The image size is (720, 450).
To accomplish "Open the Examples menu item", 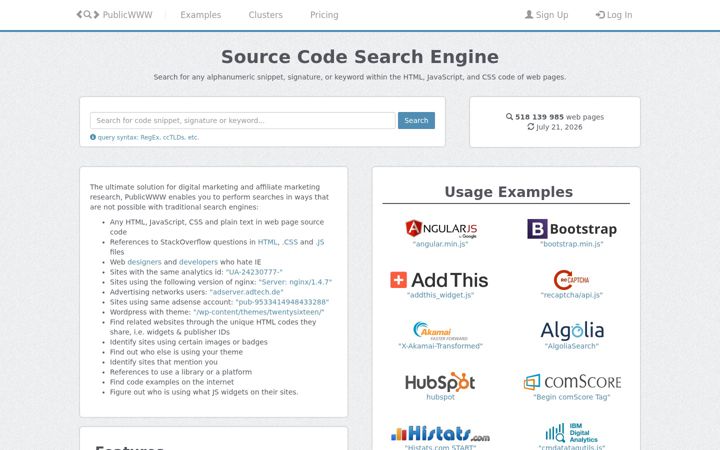I will coord(201,15).
